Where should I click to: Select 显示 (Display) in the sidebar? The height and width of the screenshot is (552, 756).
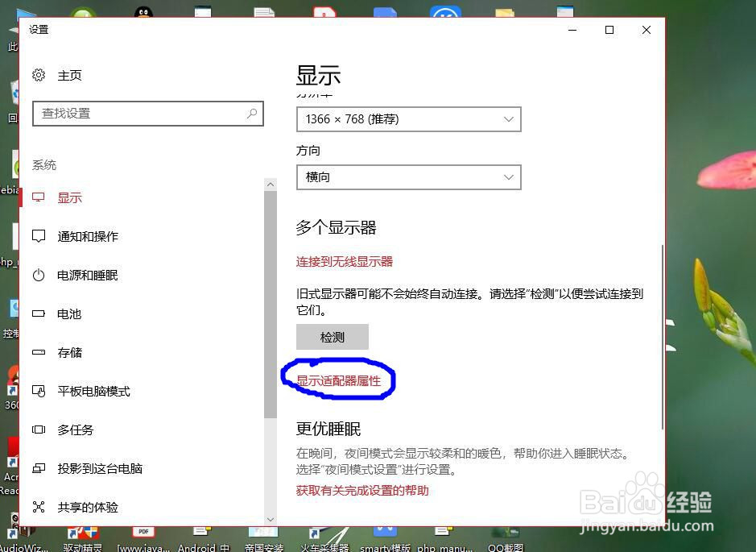(69, 197)
